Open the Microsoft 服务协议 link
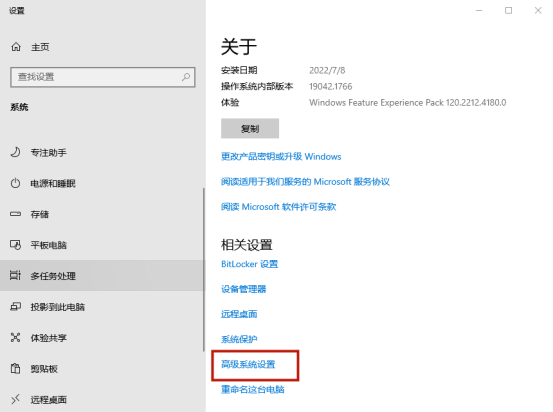The height and width of the screenshot is (412, 553). coord(305,182)
